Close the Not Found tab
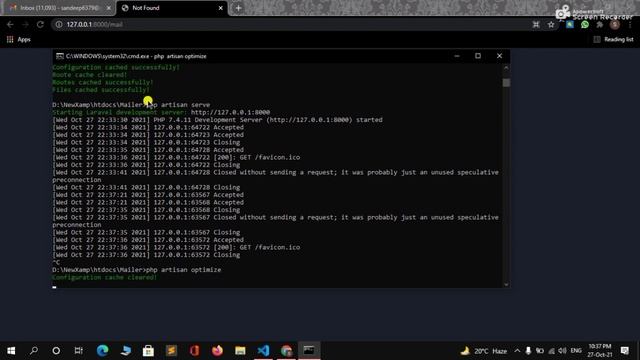This screenshot has height=360, width=640. (220, 8)
